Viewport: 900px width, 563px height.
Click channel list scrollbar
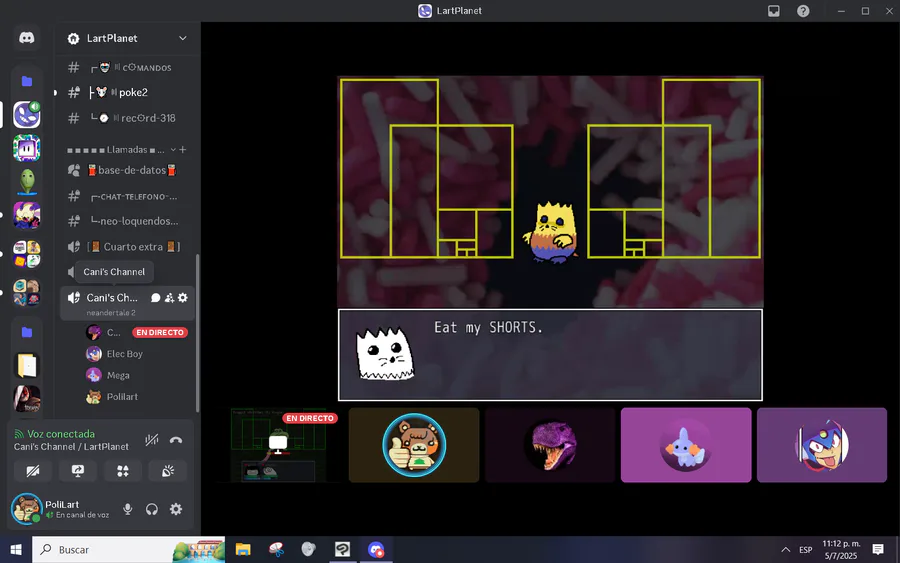197,333
